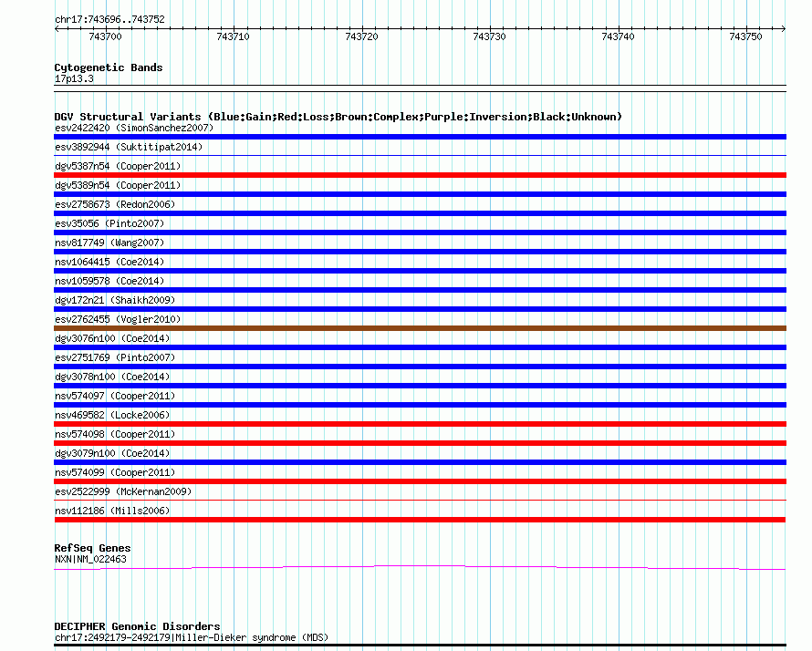Open variant esv3892944 (Suktitipat2014)

tap(129, 147)
